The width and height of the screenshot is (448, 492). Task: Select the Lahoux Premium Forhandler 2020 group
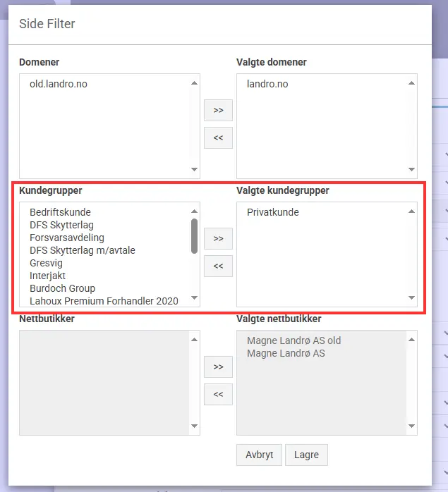[x=104, y=301]
